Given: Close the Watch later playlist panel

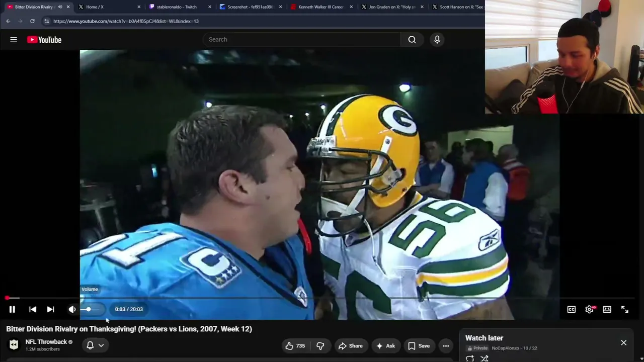Looking at the screenshot, I should pyautogui.click(x=623, y=342).
